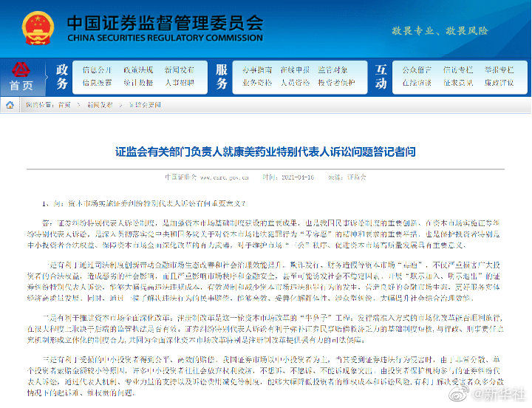
Task: Open 廉政评议 link
Action: tap(497, 83)
